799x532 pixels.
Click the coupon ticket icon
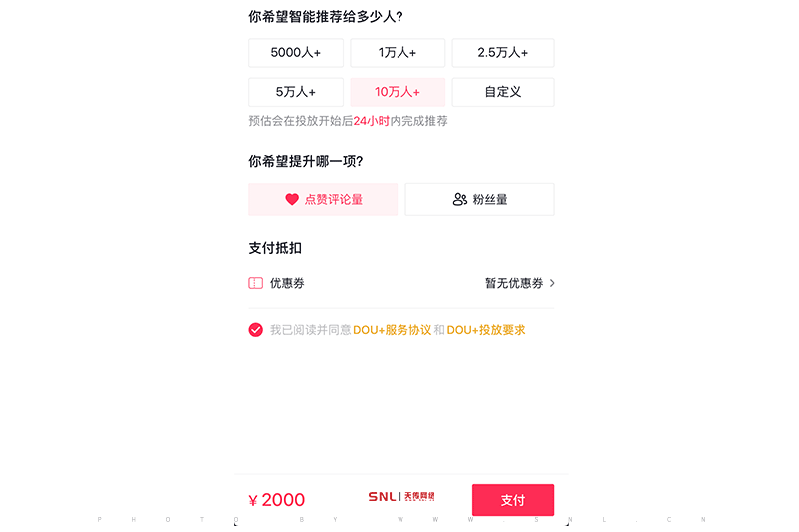coord(256,283)
